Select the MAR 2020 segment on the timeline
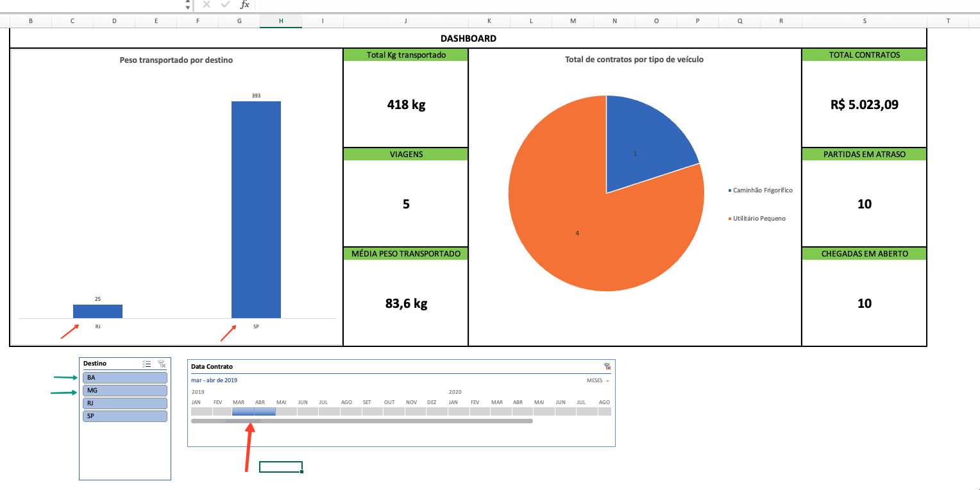 point(501,411)
